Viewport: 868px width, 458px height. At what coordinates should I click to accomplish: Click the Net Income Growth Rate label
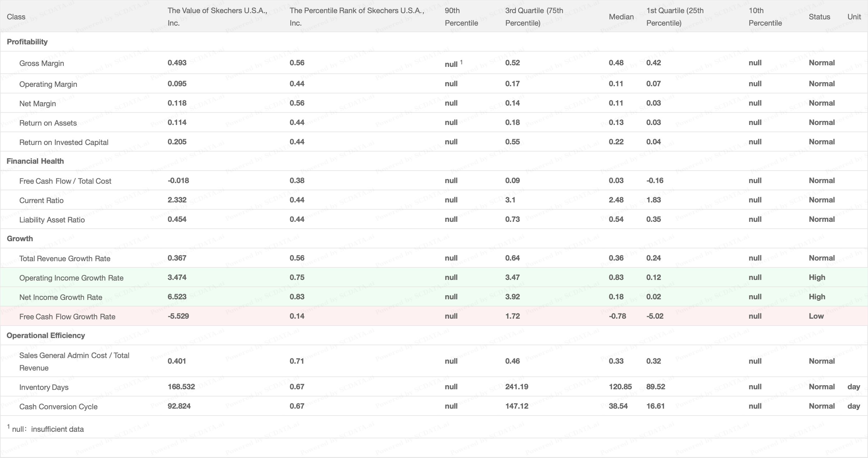coord(61,297)
